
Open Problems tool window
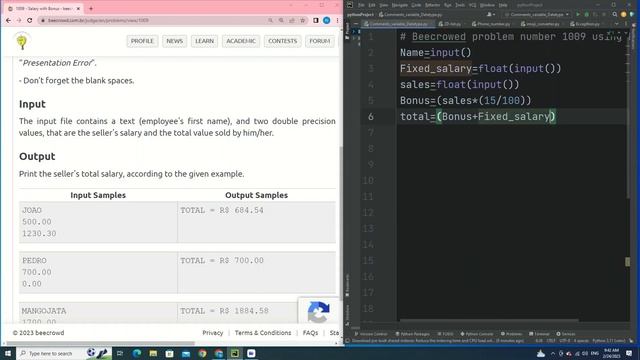pyautogui.click(x=511, y=334)
